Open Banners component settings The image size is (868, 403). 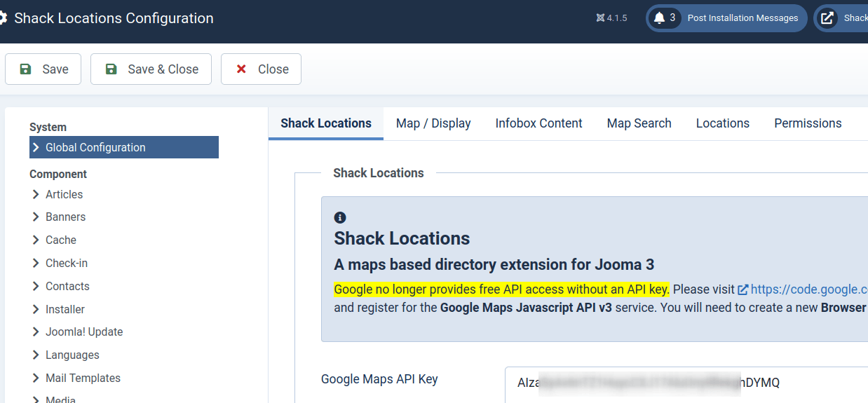coord(65,217)
